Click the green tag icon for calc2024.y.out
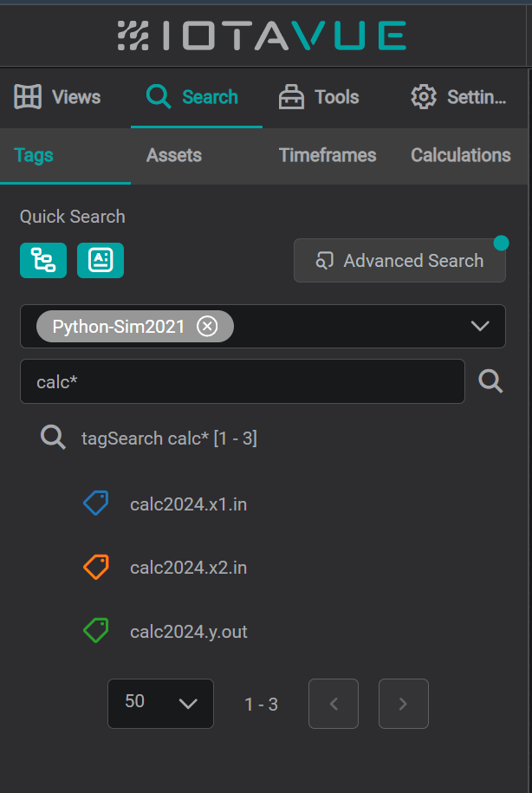The image size is (532, 793). pyautogui.click(x=96, y=631)
